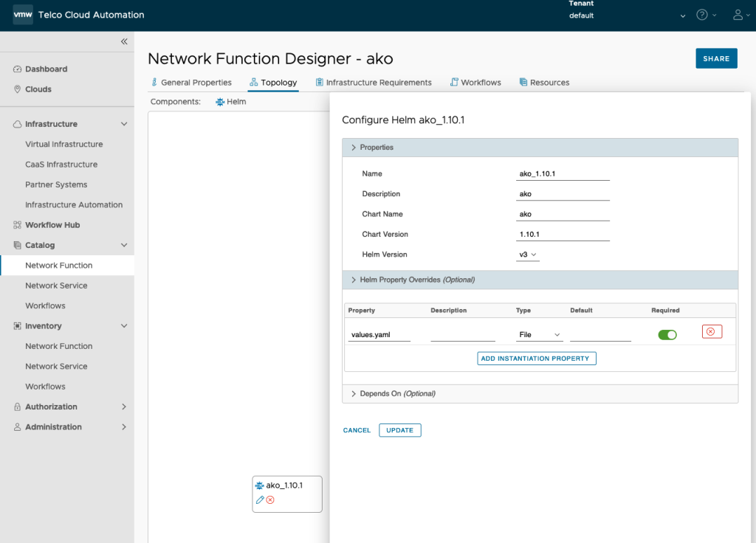The image size is (756, 543).
Task: Toggle the Properties section expander
Action: click(x=354, y=148)
